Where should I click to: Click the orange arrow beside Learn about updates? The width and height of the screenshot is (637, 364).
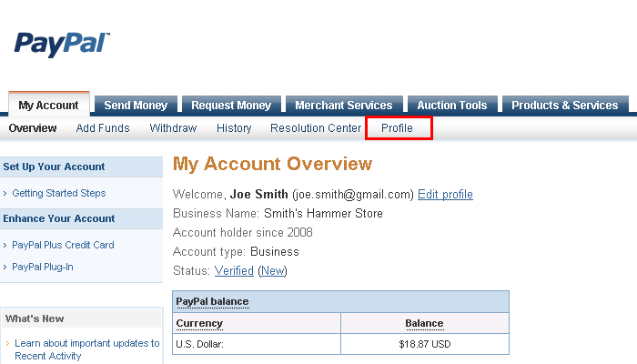pyautogui.click(x=7, y=344)
